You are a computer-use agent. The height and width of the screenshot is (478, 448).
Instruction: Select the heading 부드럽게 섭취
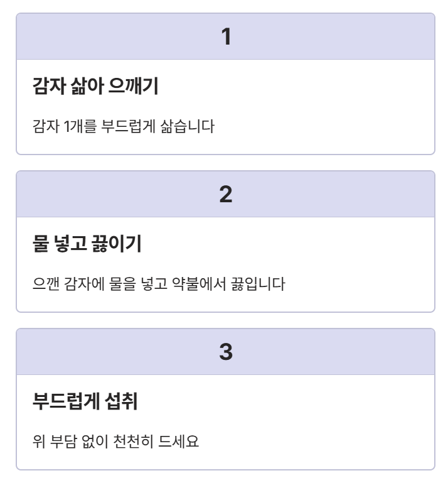[85, 401]
